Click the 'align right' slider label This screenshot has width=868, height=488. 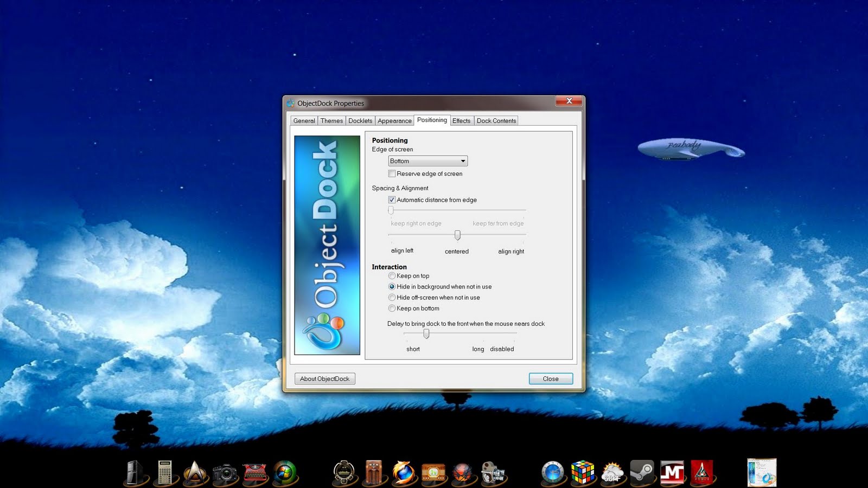click(511, 251)
